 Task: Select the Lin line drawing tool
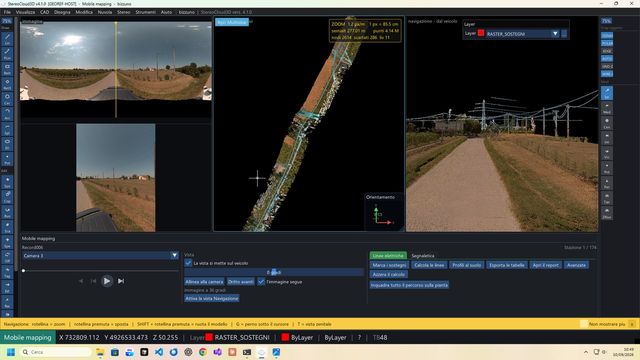click(7, 39)
